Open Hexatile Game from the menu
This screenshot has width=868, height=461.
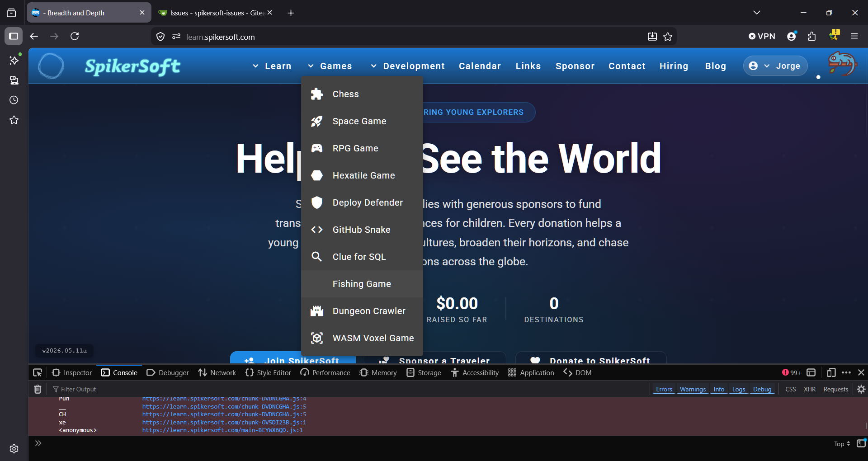pos(362,175)
